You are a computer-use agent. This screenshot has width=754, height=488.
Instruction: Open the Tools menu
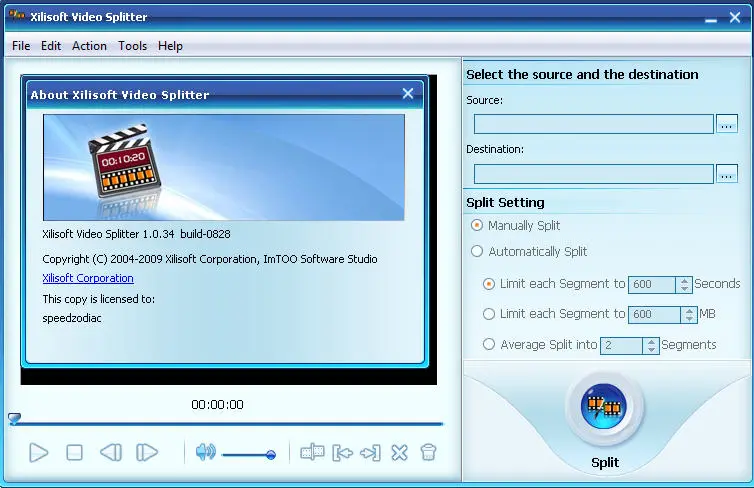[x=133, y=46]
